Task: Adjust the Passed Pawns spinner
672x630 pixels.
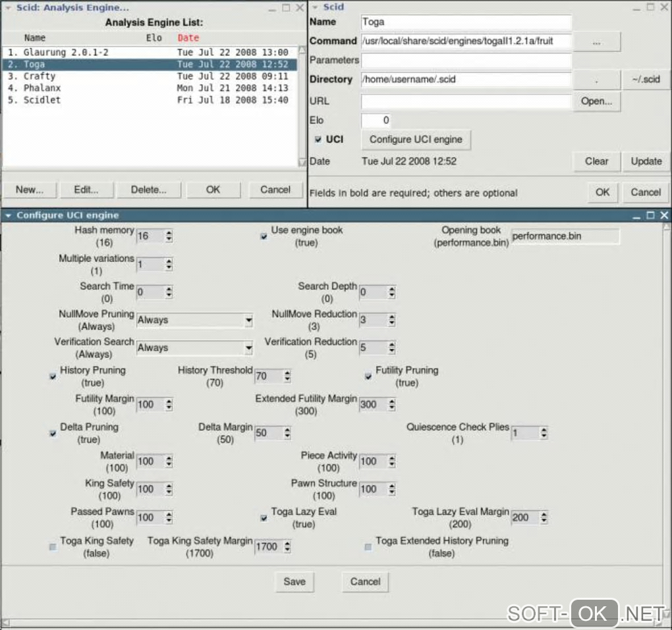Action: (155, 518)
